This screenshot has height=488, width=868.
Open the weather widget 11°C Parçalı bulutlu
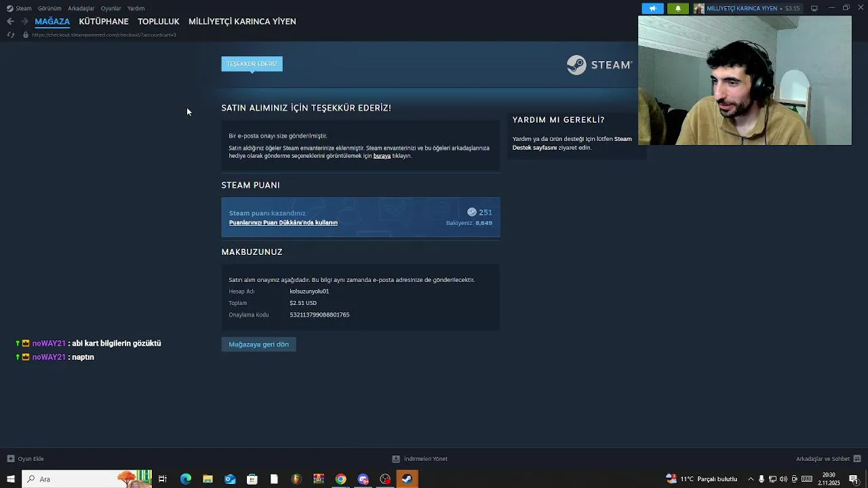(x=702, y=479)
